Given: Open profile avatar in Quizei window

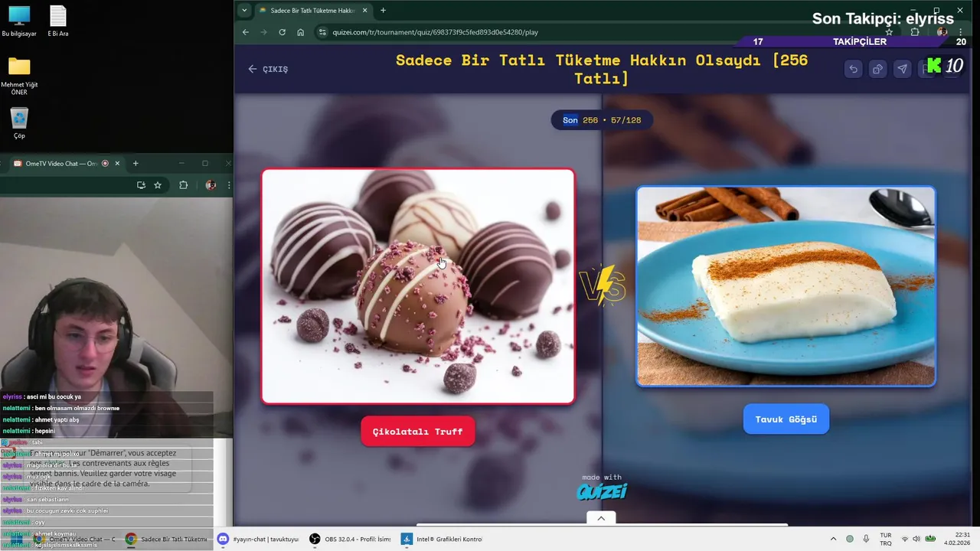Looking at the screenshot, I should (x=942, y=32).
